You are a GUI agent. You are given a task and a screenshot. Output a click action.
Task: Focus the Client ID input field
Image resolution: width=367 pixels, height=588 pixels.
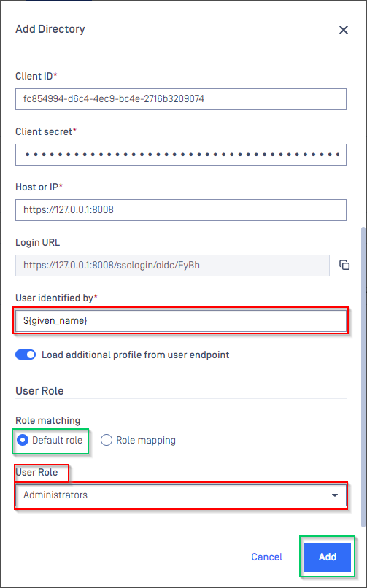tap(181, 99)
